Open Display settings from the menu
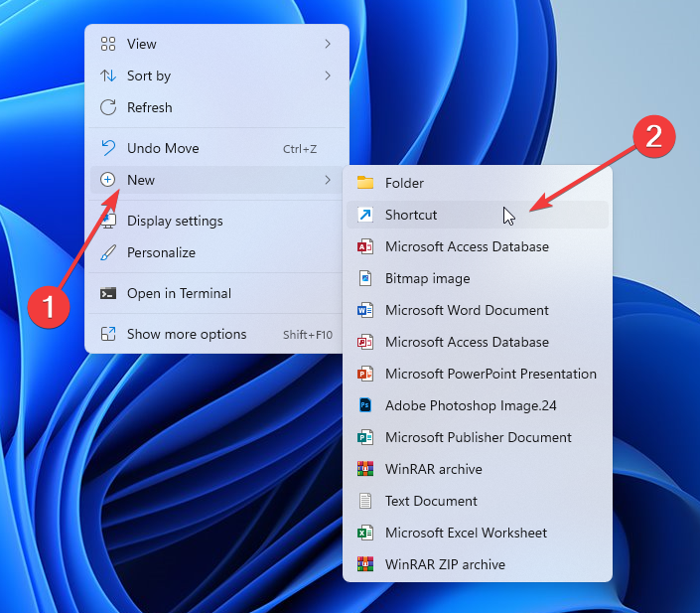 pos(217,221)
